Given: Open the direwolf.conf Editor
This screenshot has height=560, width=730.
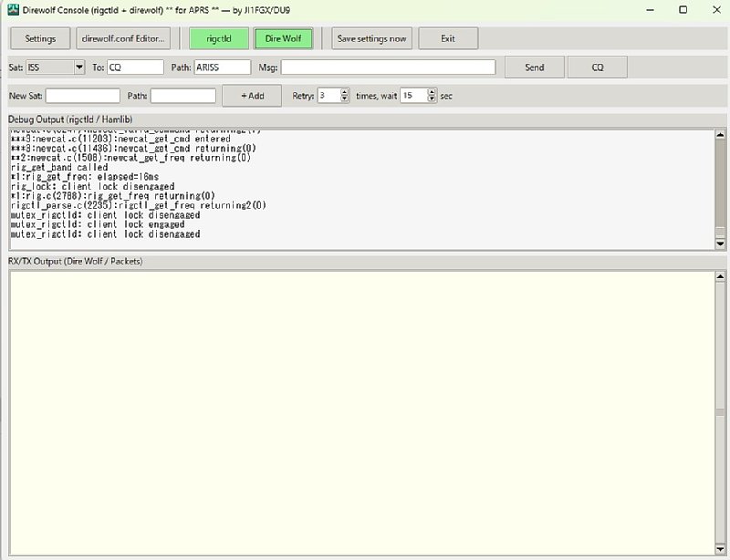Looking at the screenshot, I should click(x=124, y=39).
